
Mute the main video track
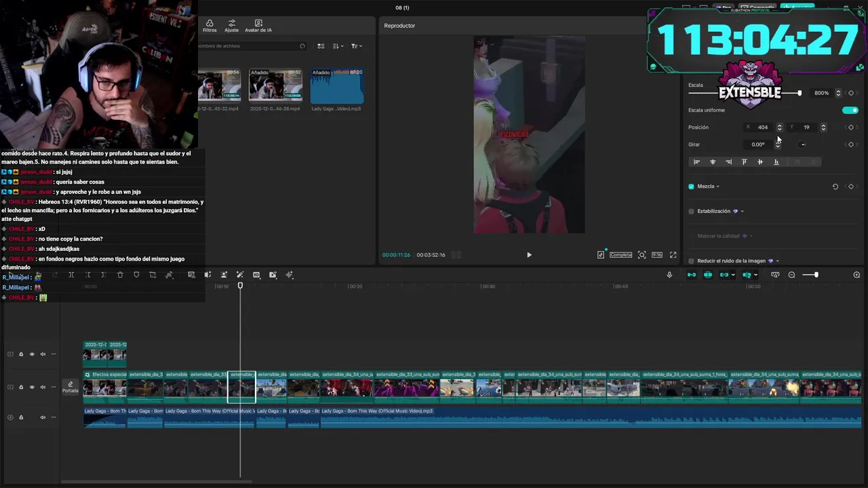pyautogui.click(x=43, y=387)
